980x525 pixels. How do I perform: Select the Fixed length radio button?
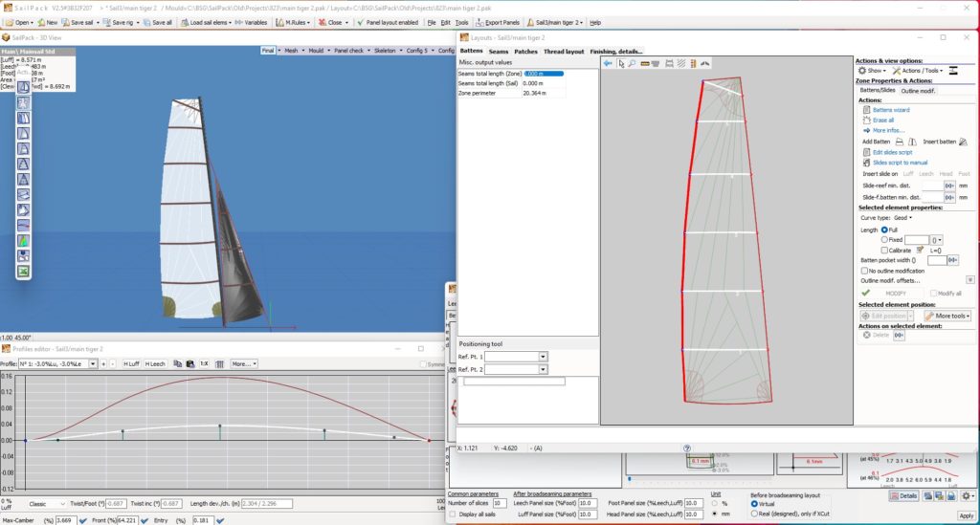883,239
